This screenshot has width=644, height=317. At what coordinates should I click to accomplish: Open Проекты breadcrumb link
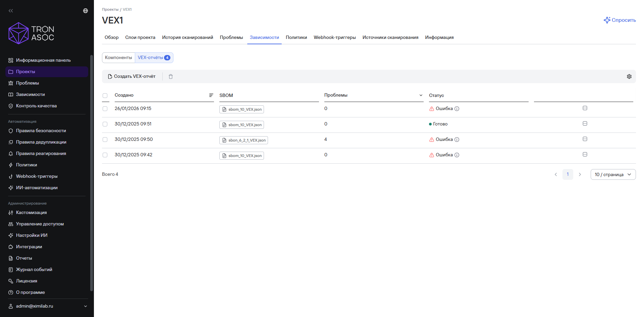click(110, 9)
